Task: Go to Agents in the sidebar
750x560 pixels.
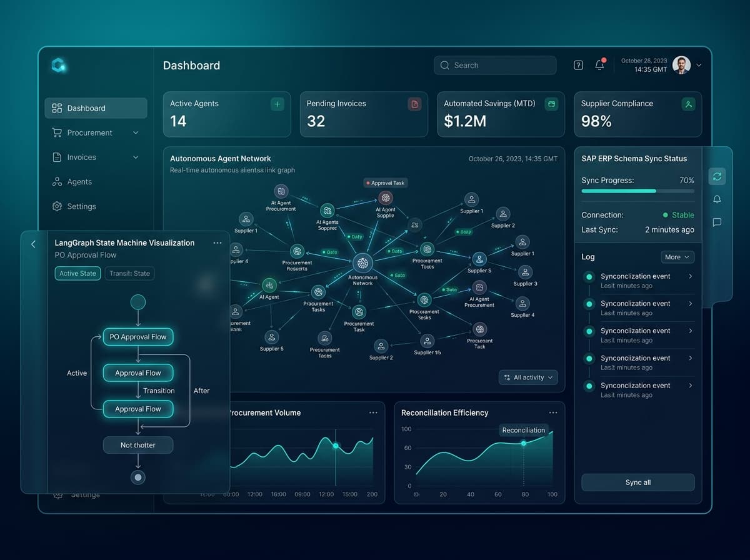Action: [96, 182]
